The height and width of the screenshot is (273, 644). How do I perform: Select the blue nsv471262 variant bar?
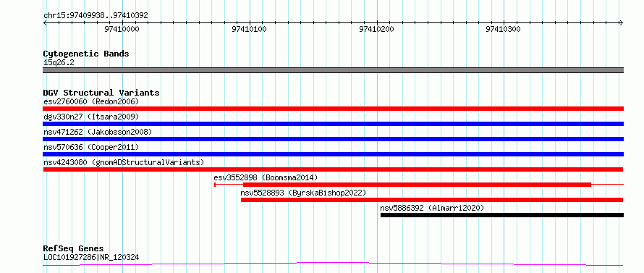334,139
